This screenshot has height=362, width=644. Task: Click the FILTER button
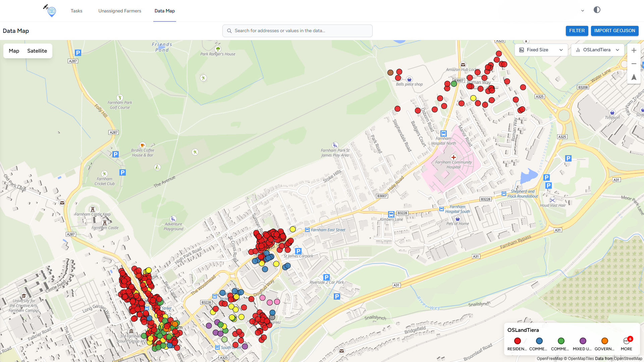577,31
